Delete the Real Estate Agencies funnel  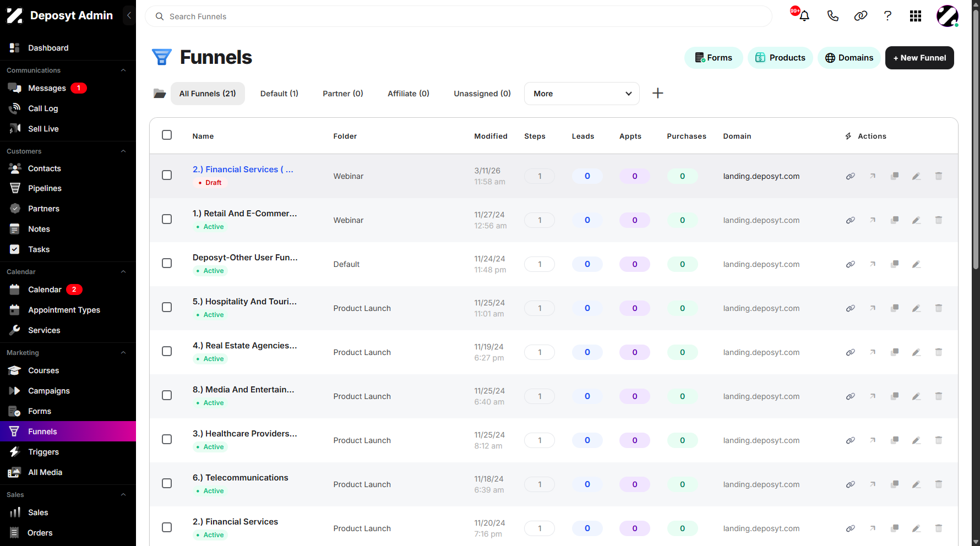click(x=939, y=352)
